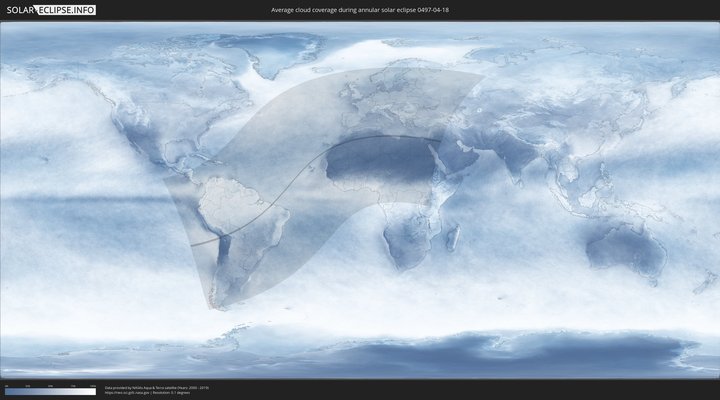The width and height of the screenshot is (720, 400).
Task: Click the 'Data provided by NASA's Aqua & Terra satellite' credit line
Action: pos(157,388)
